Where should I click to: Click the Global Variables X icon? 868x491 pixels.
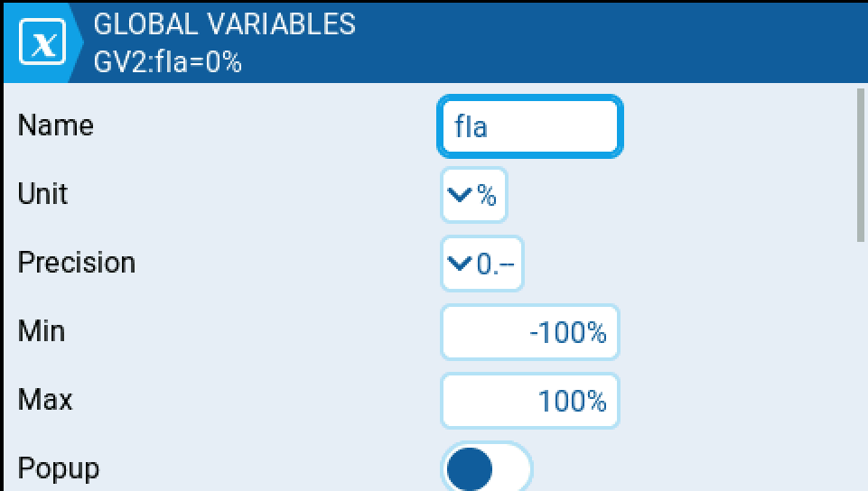tap(42, 44)
